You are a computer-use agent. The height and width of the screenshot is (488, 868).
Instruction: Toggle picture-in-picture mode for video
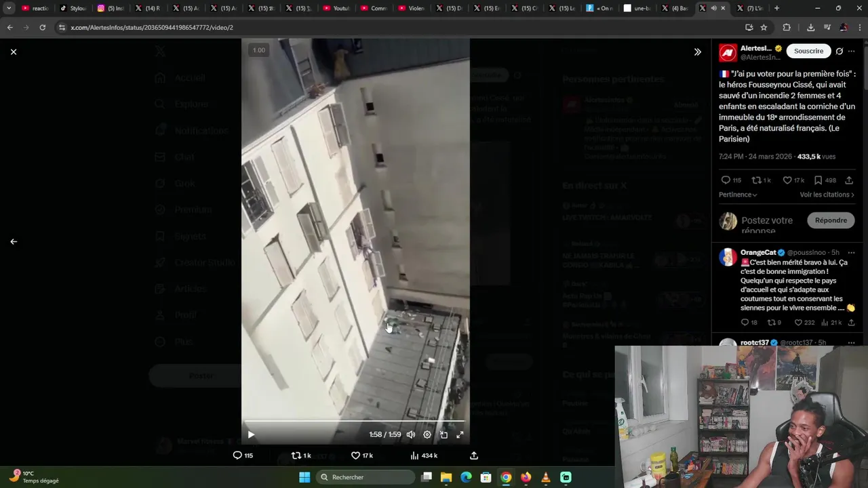[443, 434]
